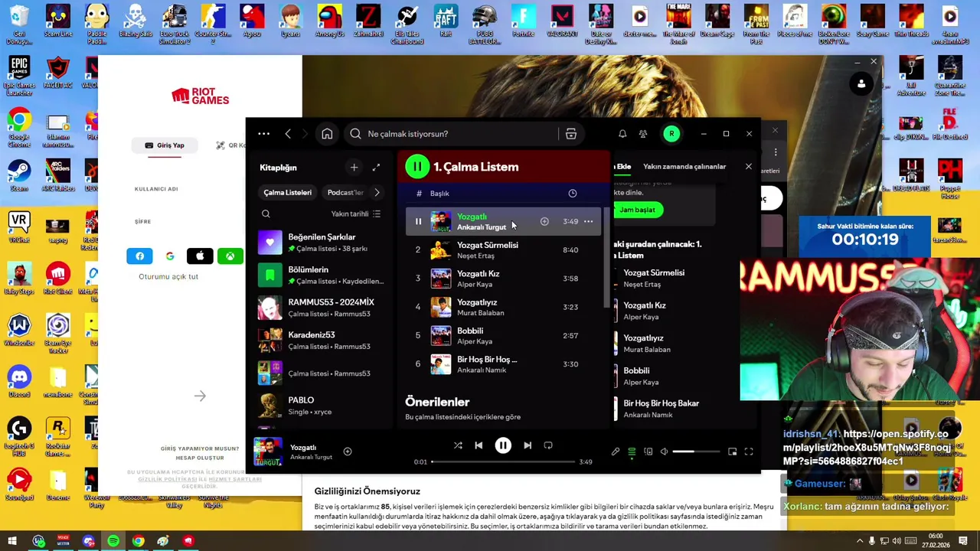Search within the library magnifier icon

pos(266,214)
